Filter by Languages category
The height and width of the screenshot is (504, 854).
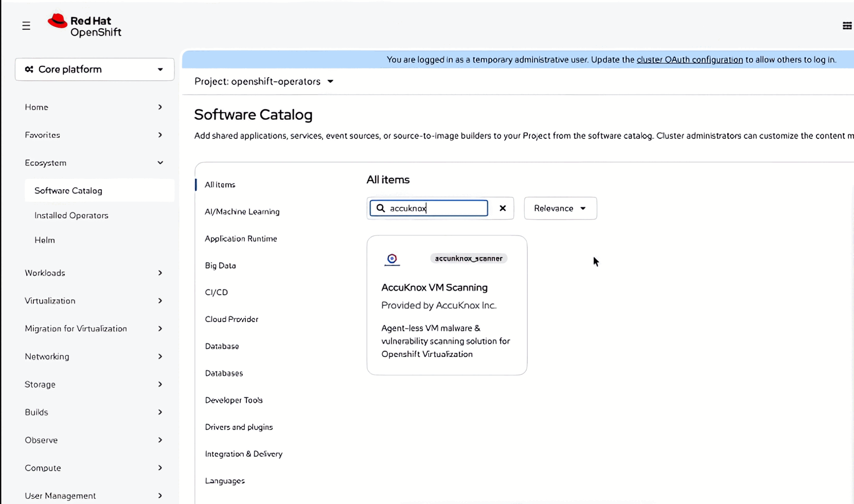(x=225, y=481)
